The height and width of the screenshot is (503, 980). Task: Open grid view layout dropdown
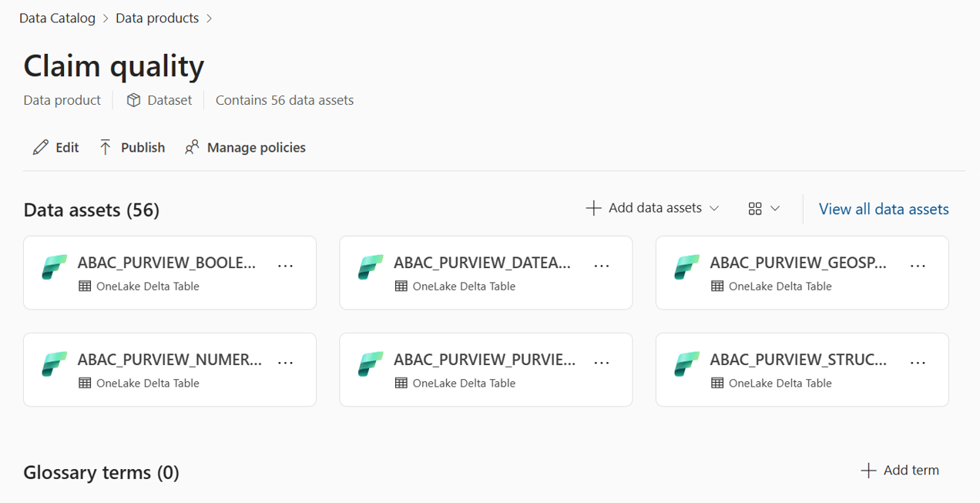point(764,208)
